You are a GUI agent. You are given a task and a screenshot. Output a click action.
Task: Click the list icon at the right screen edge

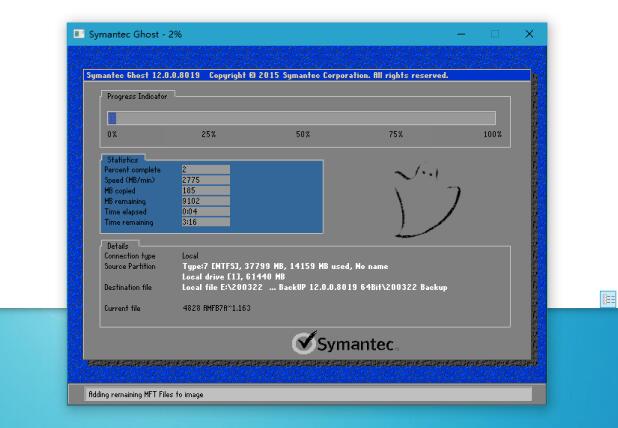coord(608,299)
